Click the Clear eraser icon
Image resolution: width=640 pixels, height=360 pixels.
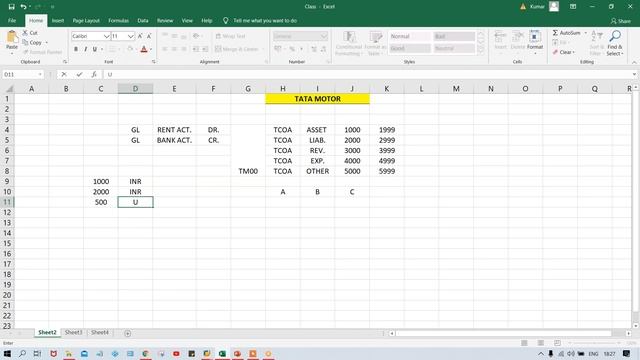[x=555, y=52]
